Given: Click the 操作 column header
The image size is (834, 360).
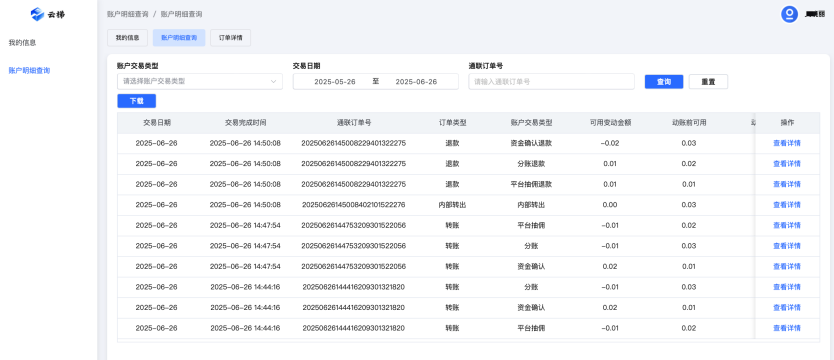Looking at the screenshot, I should 787,122.
